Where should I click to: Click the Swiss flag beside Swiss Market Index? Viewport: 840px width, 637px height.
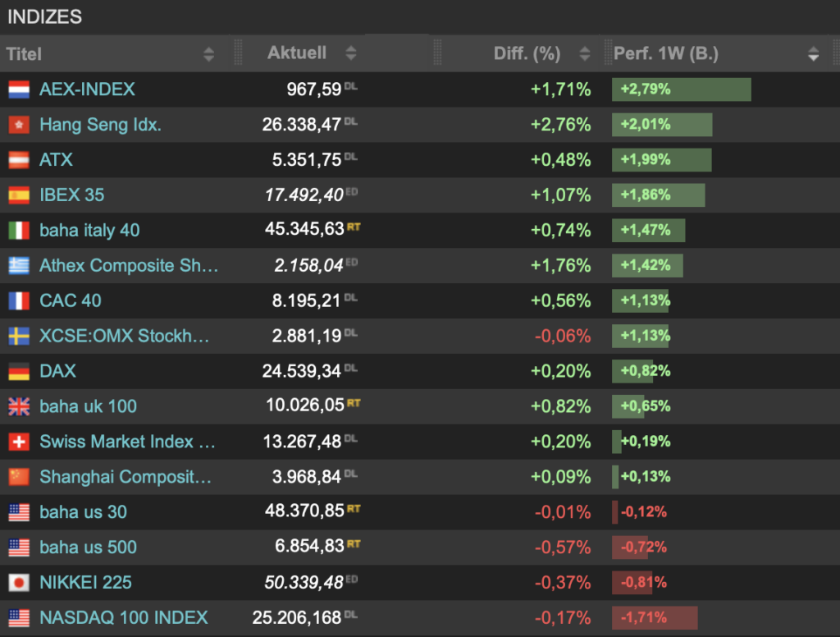(19, 442)
